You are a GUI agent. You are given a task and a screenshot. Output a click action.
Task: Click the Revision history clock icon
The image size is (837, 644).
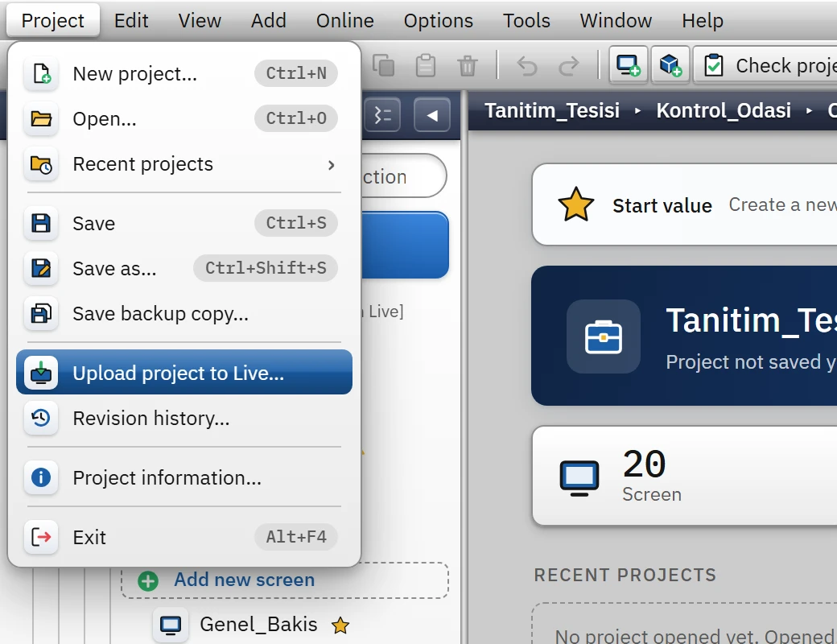pos(41,418)
